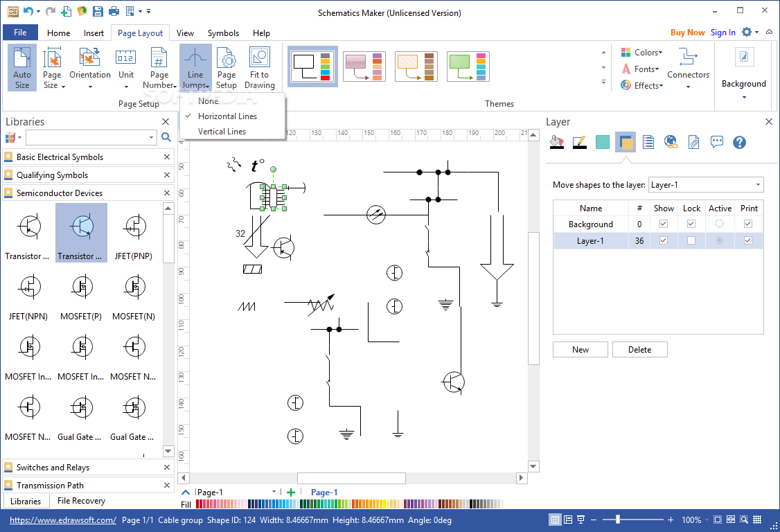Viewport: 780px width, 532px height.
Task: Click the zoom slider handle
Action: tap(617, 520)
